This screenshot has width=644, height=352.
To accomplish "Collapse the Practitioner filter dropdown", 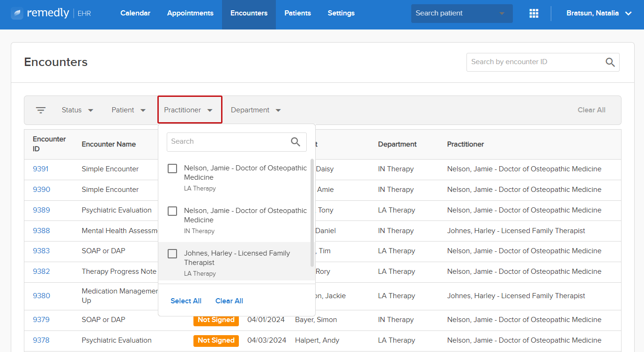I will point(190,110).
